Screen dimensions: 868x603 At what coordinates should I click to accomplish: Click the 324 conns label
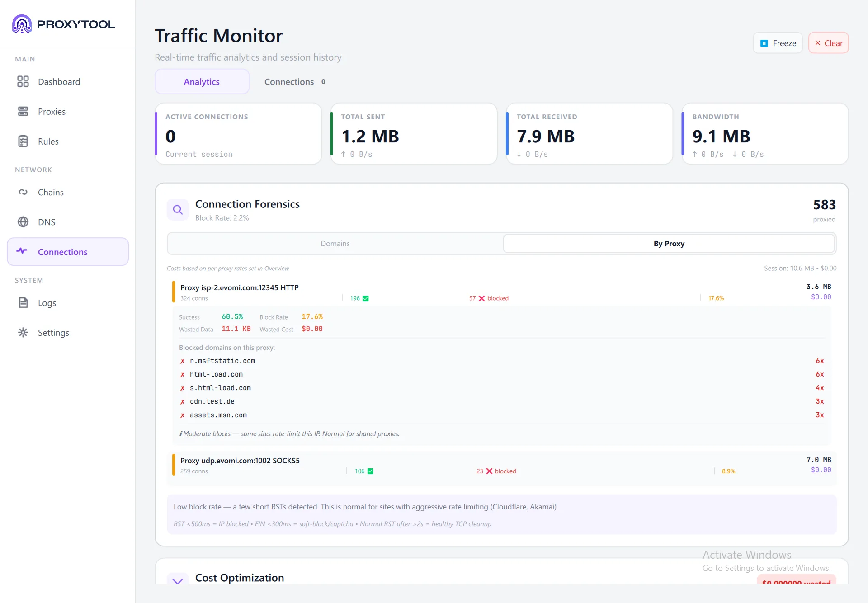[x=194, y=298]
